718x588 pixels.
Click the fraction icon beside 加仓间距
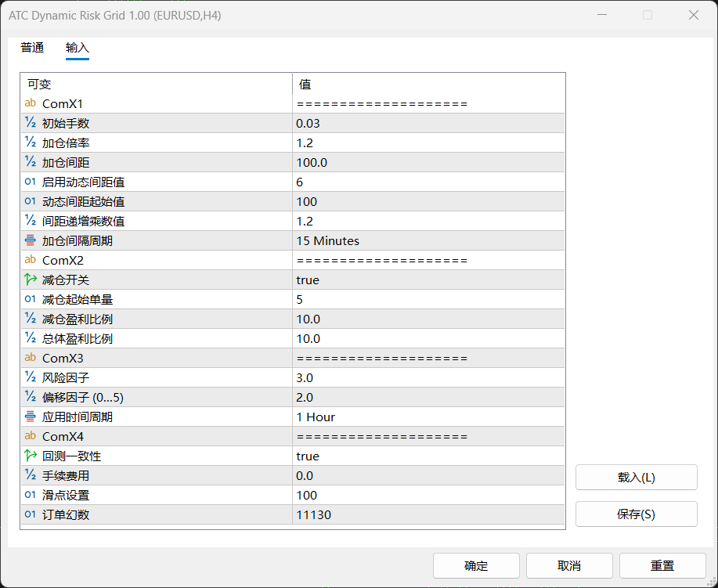(31, 162)
